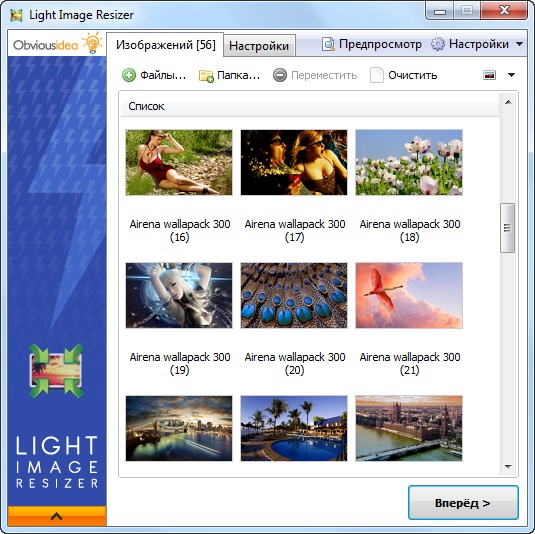Click label Airena wallapack 300 (18)
The image size is (535, 534).
coord(410,230)
